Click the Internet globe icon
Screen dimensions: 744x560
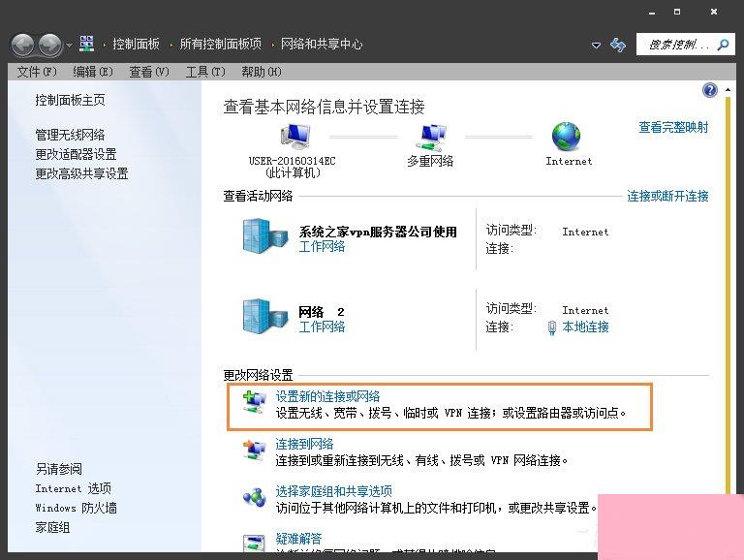point(566,137)
